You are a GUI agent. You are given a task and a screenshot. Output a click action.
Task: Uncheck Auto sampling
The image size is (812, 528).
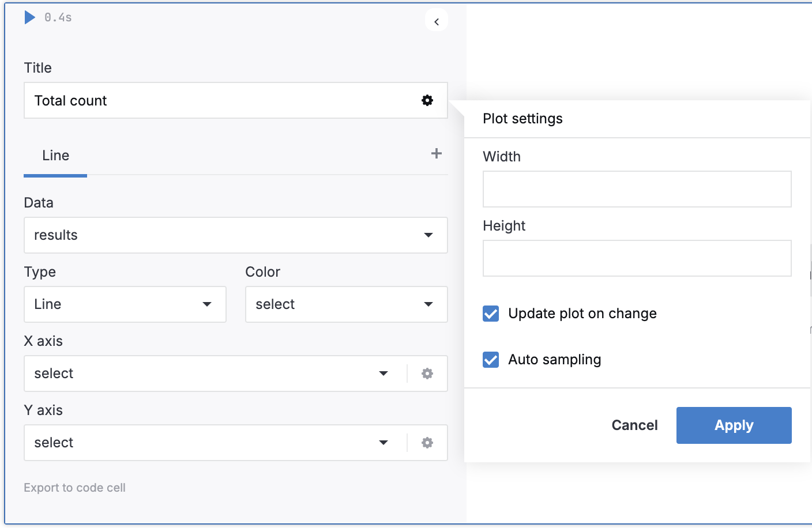tap(491, 360)
